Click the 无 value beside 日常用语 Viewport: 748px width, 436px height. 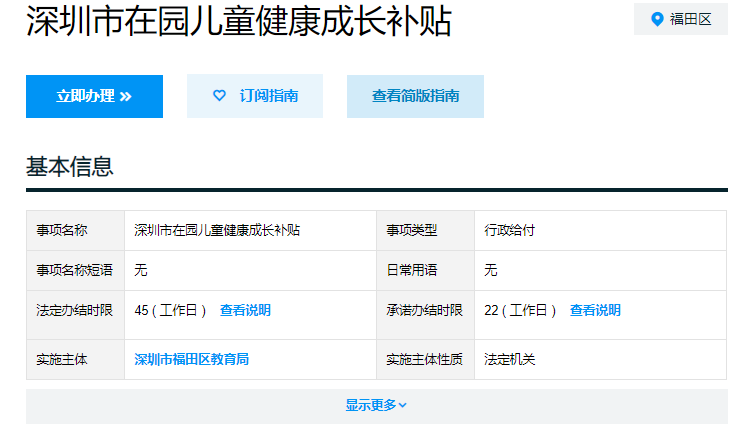pyautogui.click(x=491, y=270)
